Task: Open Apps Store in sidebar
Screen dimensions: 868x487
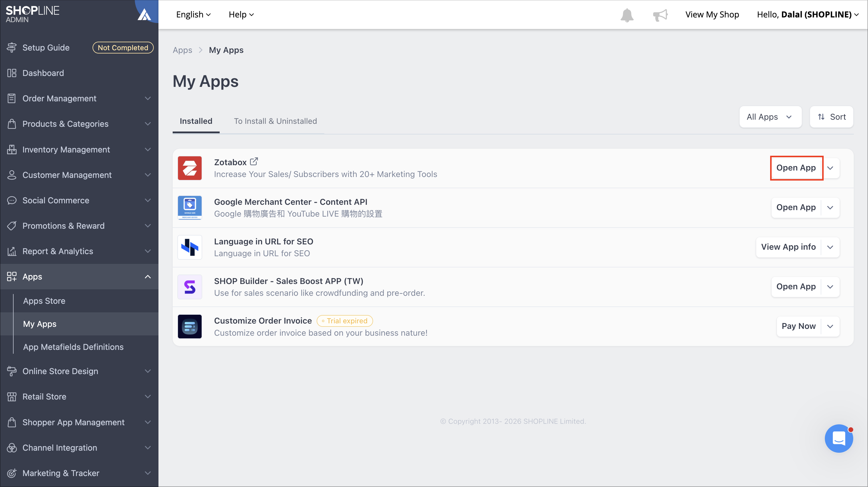Action: 44,301
